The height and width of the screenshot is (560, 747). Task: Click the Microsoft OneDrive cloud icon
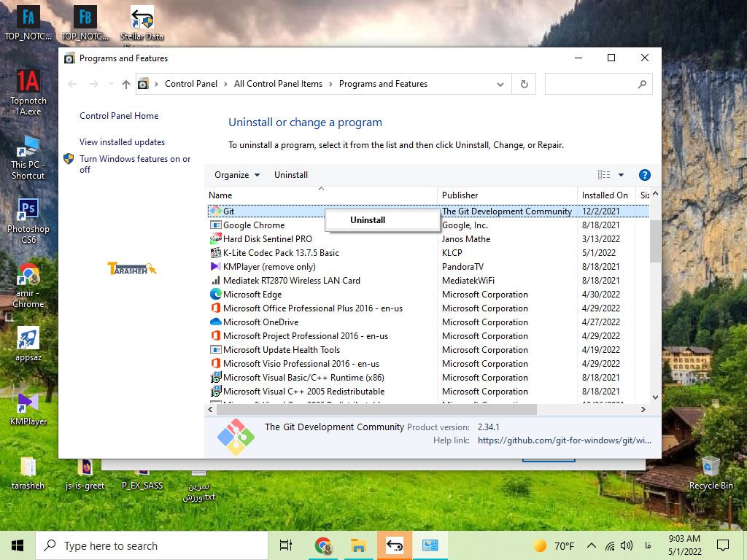click(x=216, y=322)
